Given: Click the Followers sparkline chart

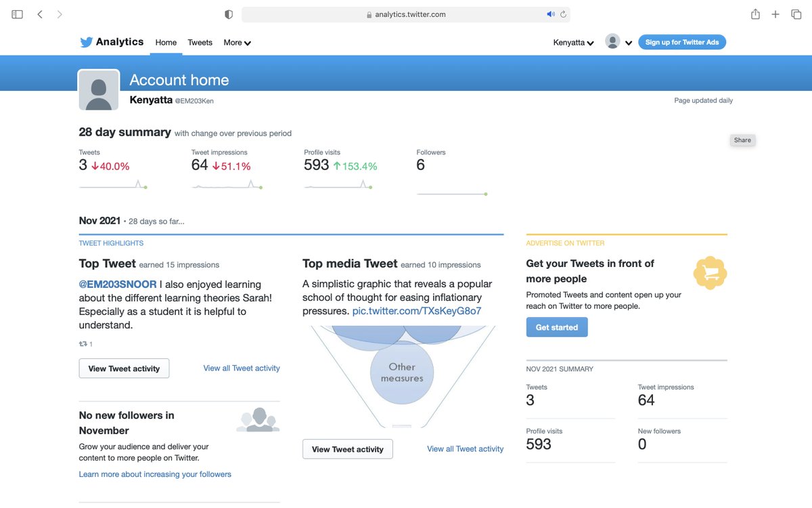Looking at the screenshot, I should click(x=451, y=194).
